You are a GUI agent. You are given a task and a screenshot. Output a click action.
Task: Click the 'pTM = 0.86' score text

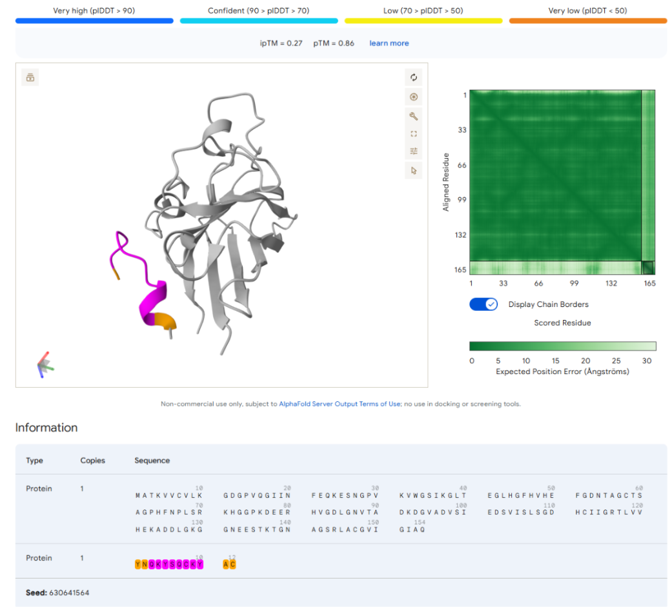pyautogui.click(x=334, y=43)
